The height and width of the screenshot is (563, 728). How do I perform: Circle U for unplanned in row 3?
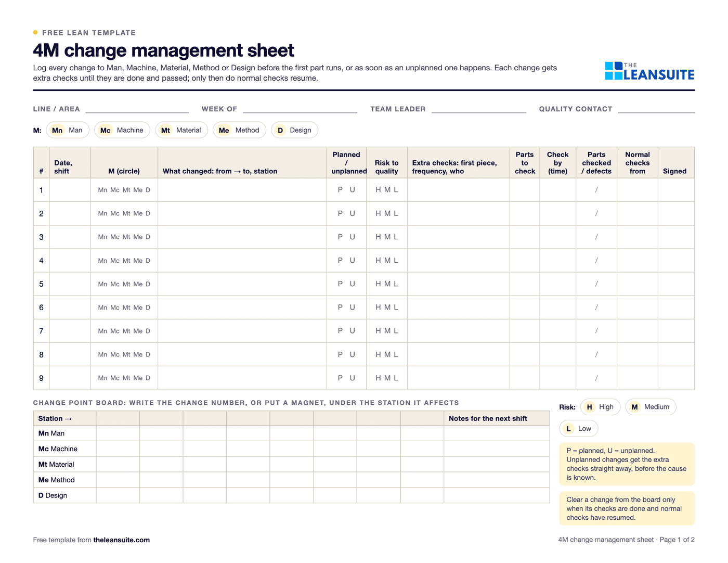tap(353, 237)
